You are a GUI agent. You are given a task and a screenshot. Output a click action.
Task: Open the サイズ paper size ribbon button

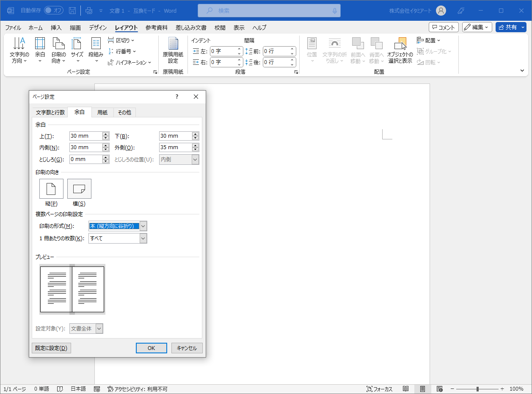[x=77, y=50]
